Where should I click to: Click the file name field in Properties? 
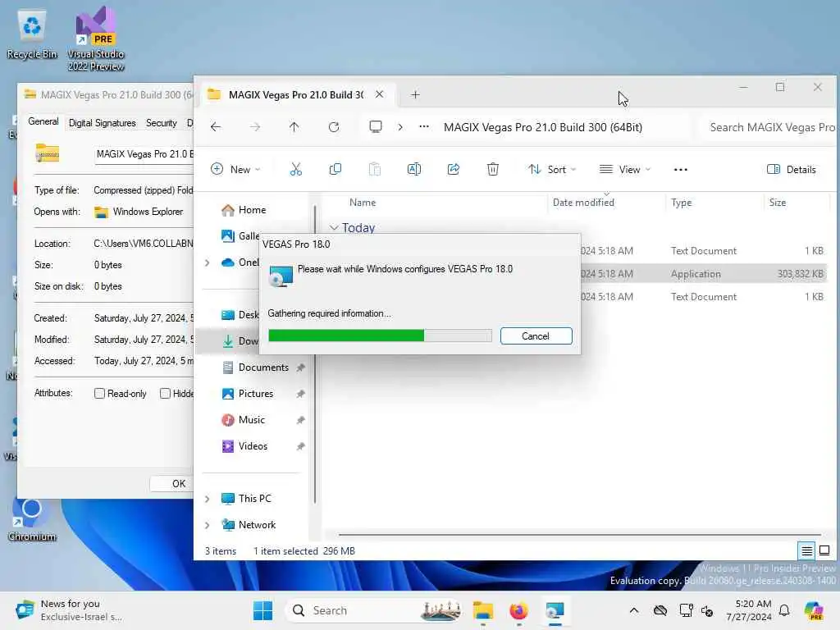click(x=144, y=154)
